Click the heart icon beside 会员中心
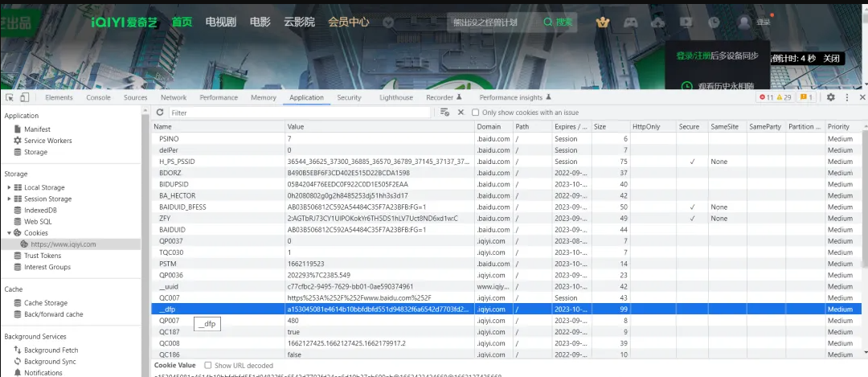Image resolution: width=868 pixels, height=377 pixels. click(x=388, y=23)
